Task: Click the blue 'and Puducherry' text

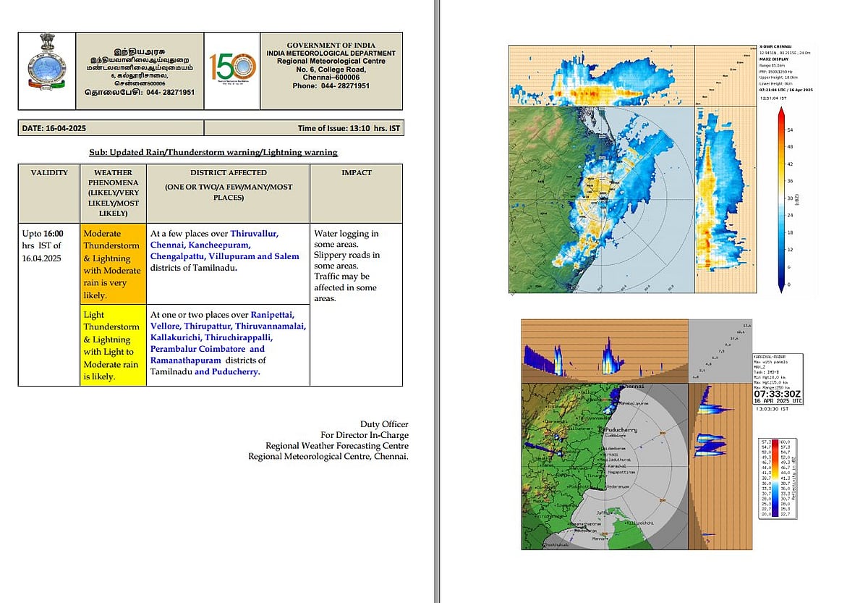Action: 226,372
